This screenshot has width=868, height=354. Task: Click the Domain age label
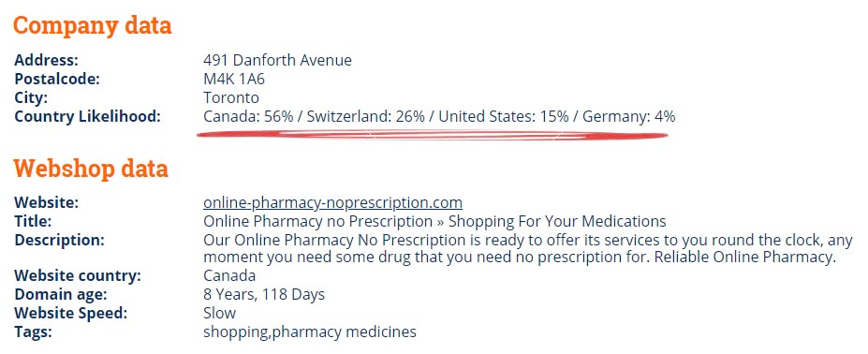tap(61, 294)
